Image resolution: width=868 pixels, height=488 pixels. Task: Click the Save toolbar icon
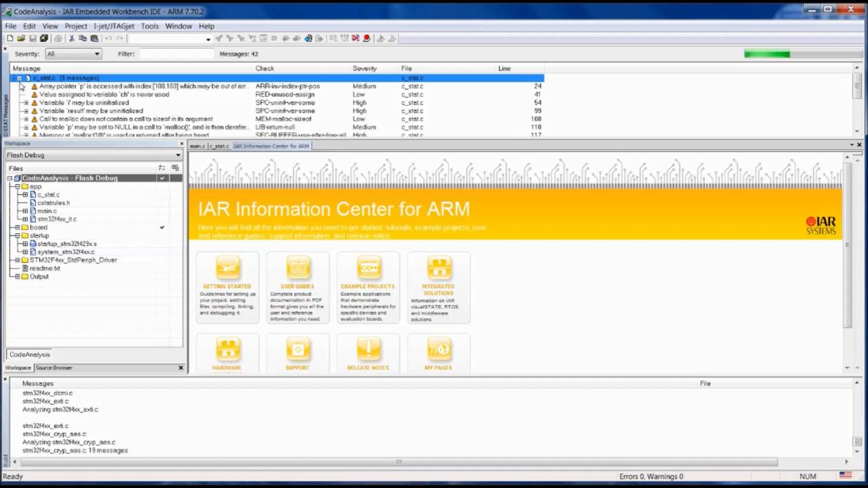pos(33,38)
